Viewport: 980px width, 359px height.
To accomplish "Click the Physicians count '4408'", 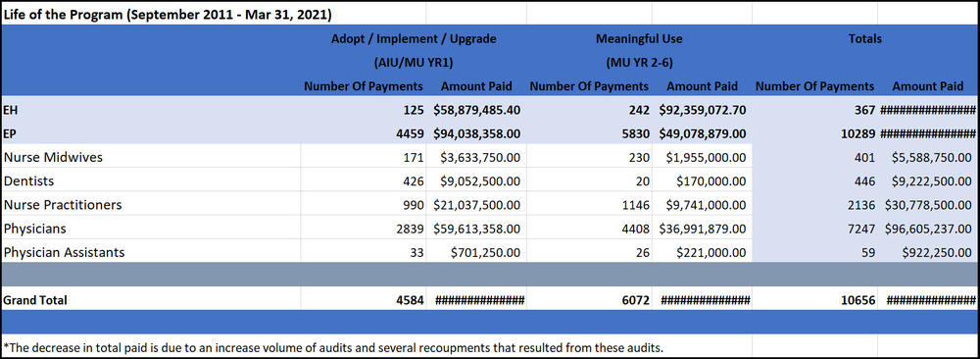I will click(636, 229).
